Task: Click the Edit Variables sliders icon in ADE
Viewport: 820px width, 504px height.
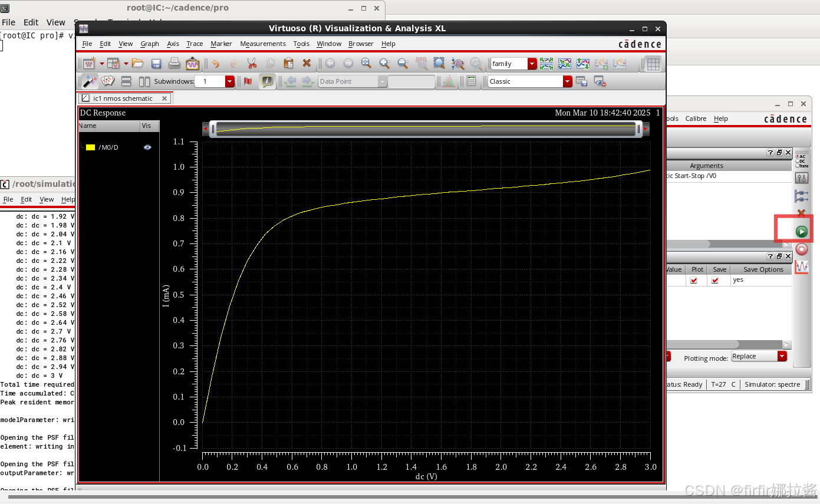Action: pyautogui.click(x=802, y=178)
